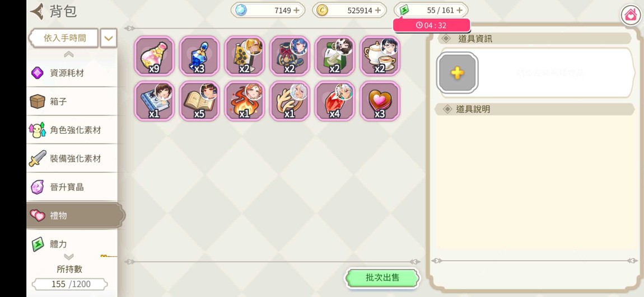Select the pink potion flask item x9
The height and width of the screenshot is (297, 644).
(x=154, y=56)
